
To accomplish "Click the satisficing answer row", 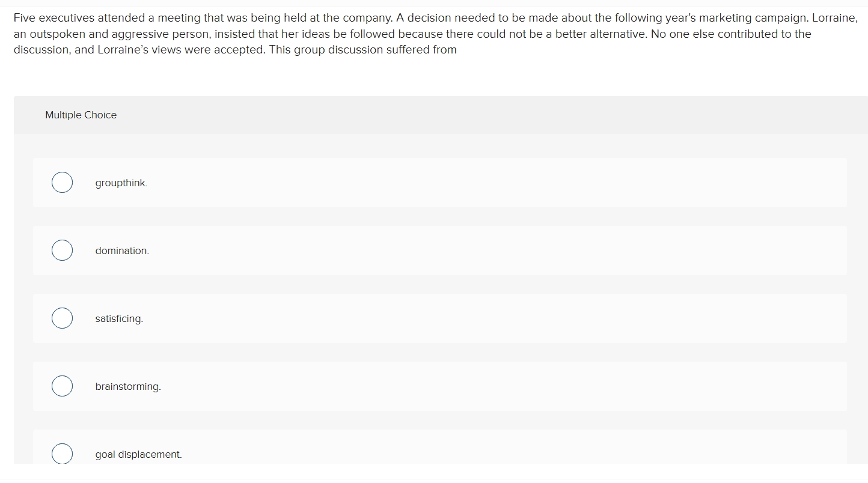I will coord(421,318).
